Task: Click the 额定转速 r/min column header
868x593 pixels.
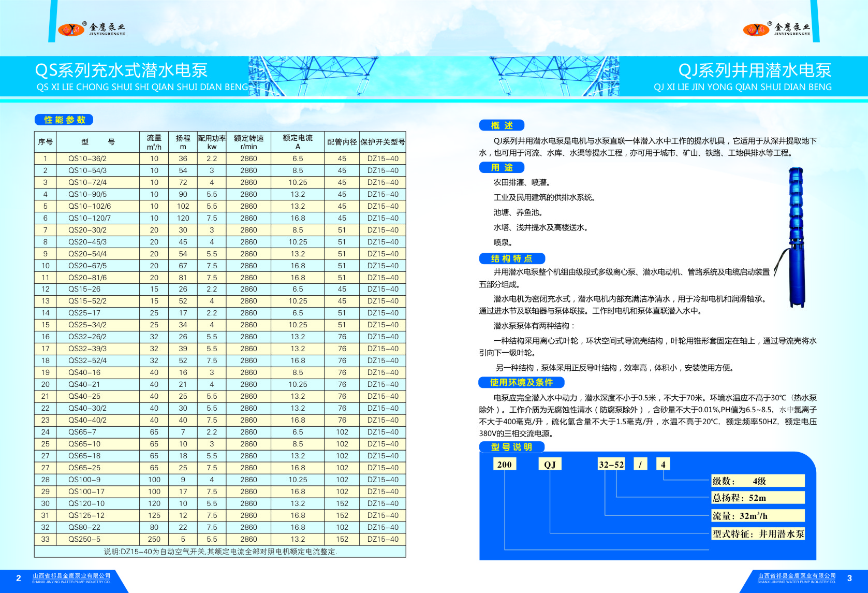Action: 249,142
